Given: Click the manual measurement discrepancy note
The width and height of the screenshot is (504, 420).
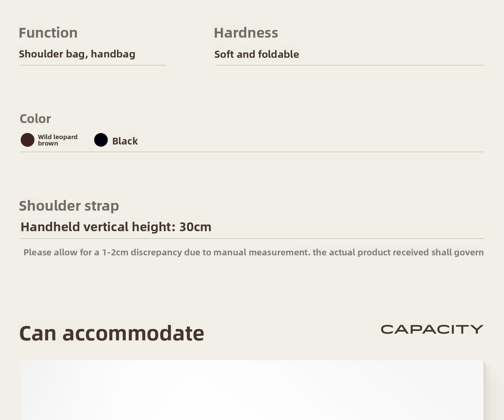Looking at the screenshot, I should (253, 252).
